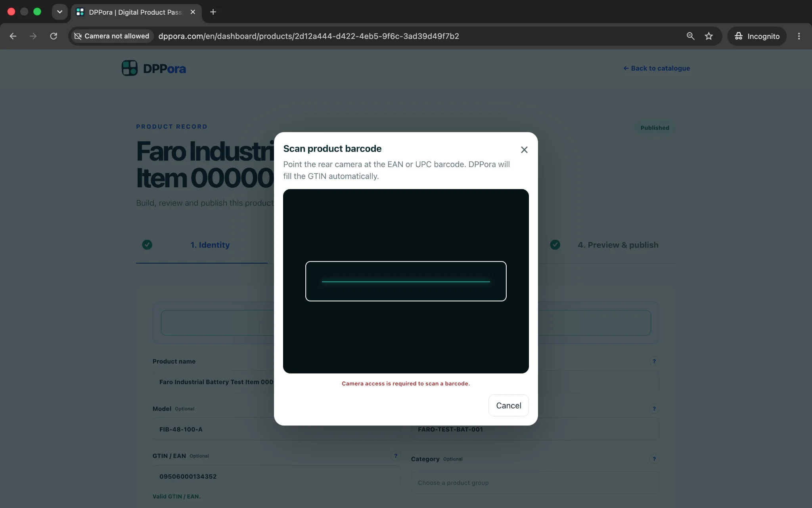Open a new browser tab
The width and height of the screenshot is (812, 508).
pyautogui.click(x=213, y=12)
